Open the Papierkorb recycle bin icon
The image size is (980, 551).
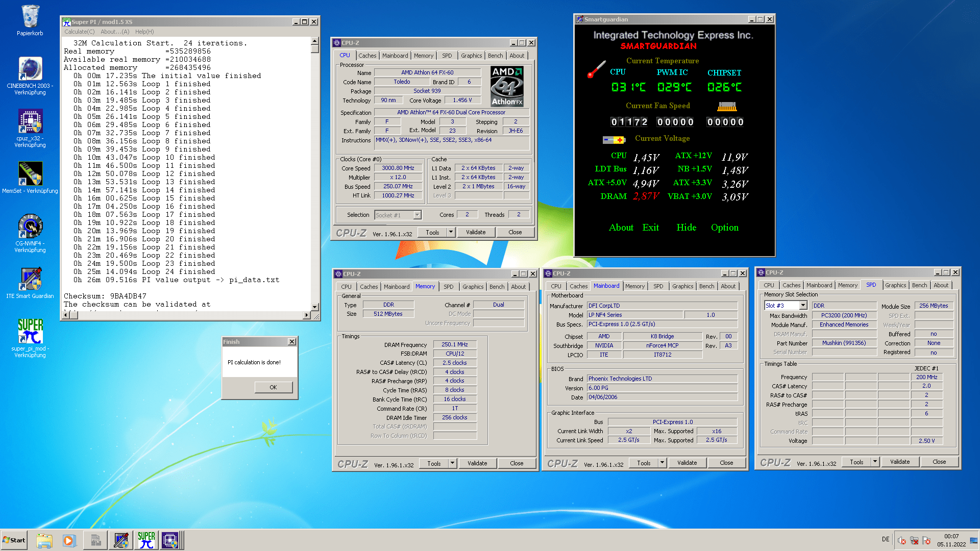coord(30,20)
